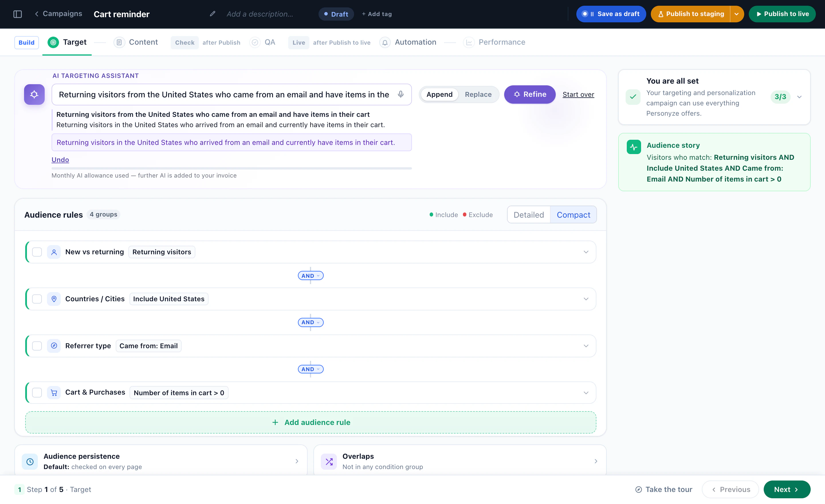Screen dimensions: 825x504
Task: Click the Audience story pulse icon
Action: click(634, 147)
